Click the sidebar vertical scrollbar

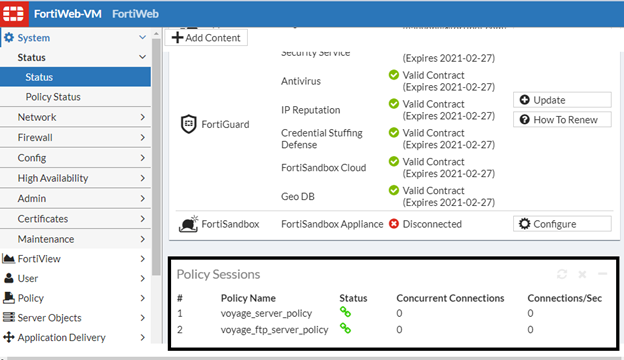pos(156,157)
